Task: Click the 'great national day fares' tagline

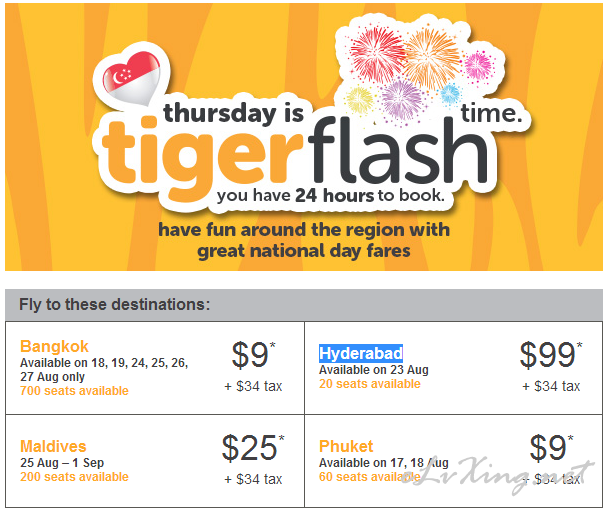Action: [x=304, y=251]
